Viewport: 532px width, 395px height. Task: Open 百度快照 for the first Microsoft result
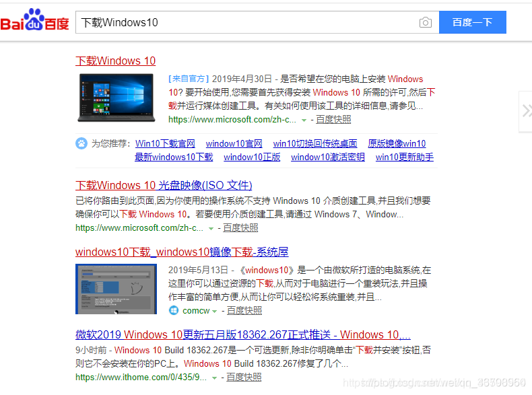pyautogui.click(x=333, y=119)
